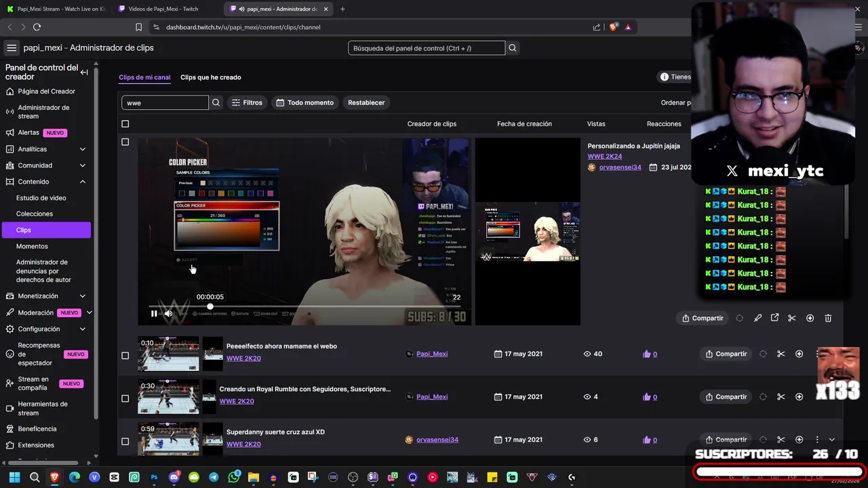Viewport: 868px width, 488px height.
Task: Open Telegram from the taskbar
Action: click(214, 477)
